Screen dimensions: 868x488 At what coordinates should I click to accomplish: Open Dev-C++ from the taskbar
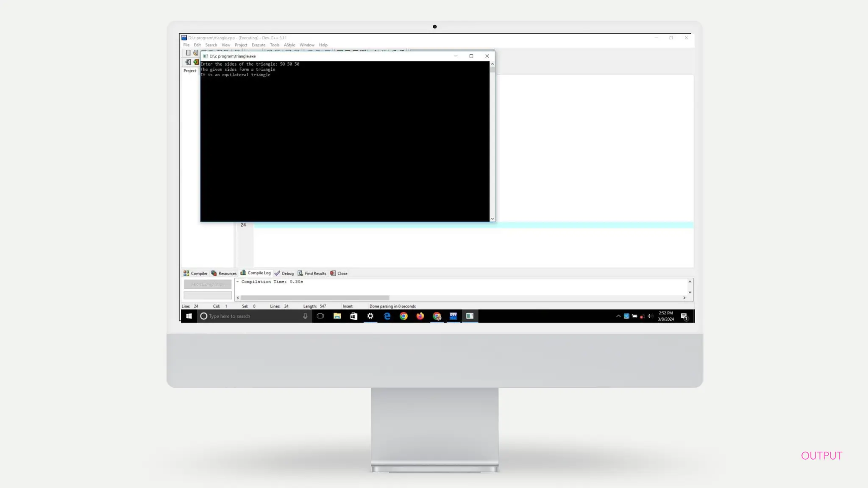pos(453,316)
